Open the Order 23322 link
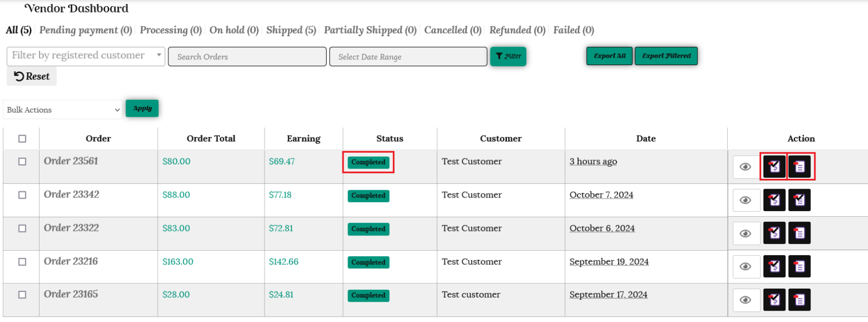This screenshot has height=322, width=868. (x=71, y=228)
